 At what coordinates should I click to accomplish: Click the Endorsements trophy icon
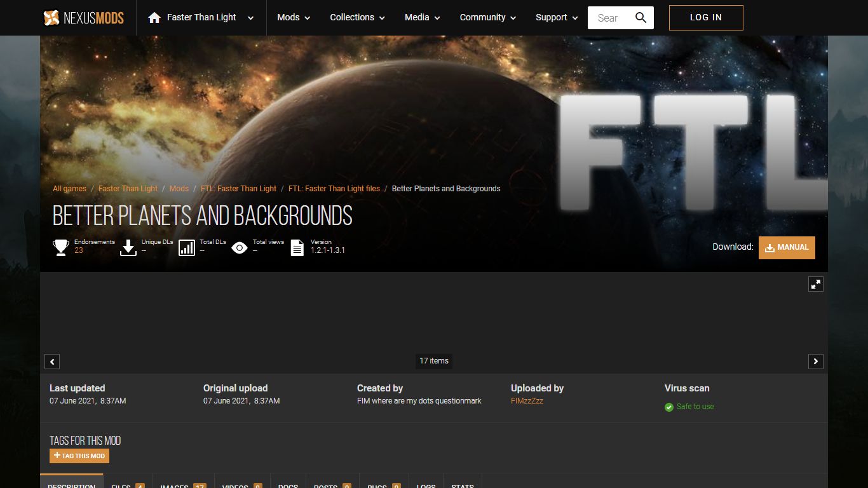pos(61,247)
